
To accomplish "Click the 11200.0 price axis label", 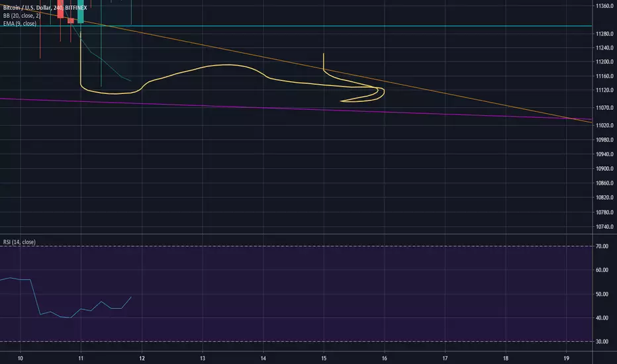I will tap(604, 62).
